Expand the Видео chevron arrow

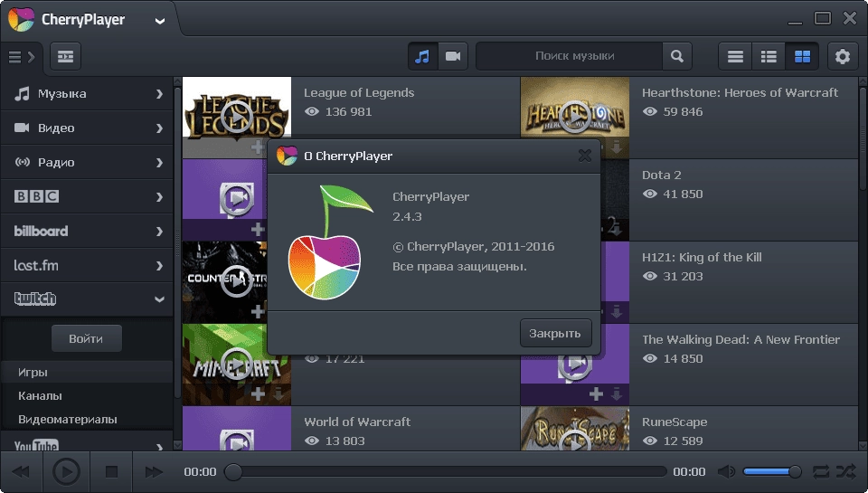click(x=159, y=128)
